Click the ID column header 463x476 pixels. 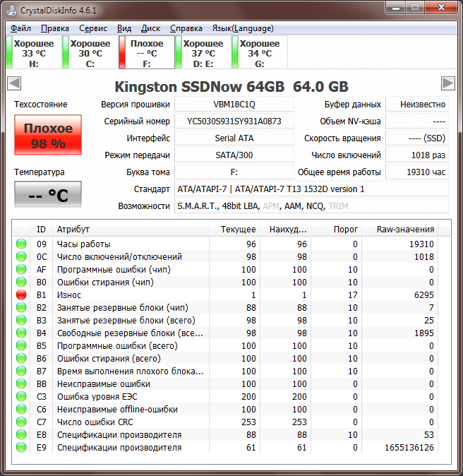[x=41, y=230]
